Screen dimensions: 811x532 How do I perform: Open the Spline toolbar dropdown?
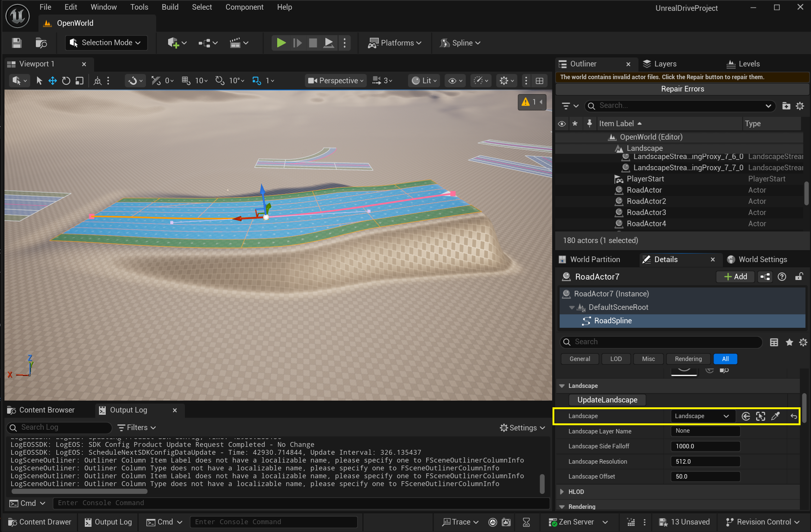tap(460, 43)
